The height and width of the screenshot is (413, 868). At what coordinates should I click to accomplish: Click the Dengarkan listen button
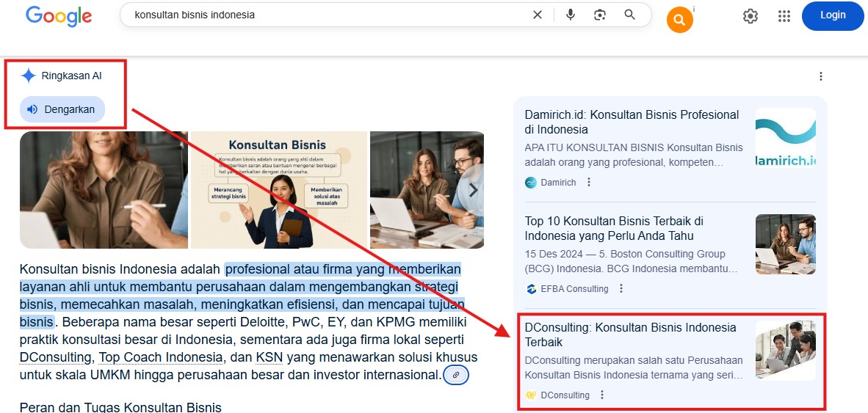click(x=62, y=109)
